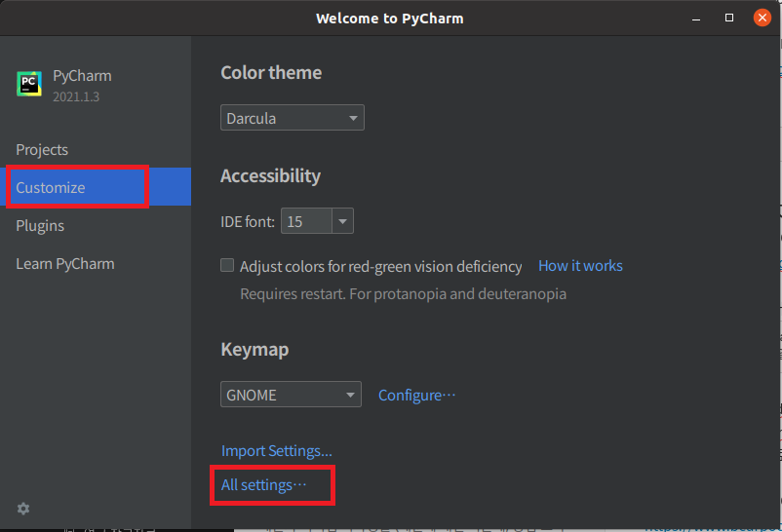This screenshot has width=782, height=532.
Task: Maximize the Welcome to PyCharm window
Action: click(729, 18)
